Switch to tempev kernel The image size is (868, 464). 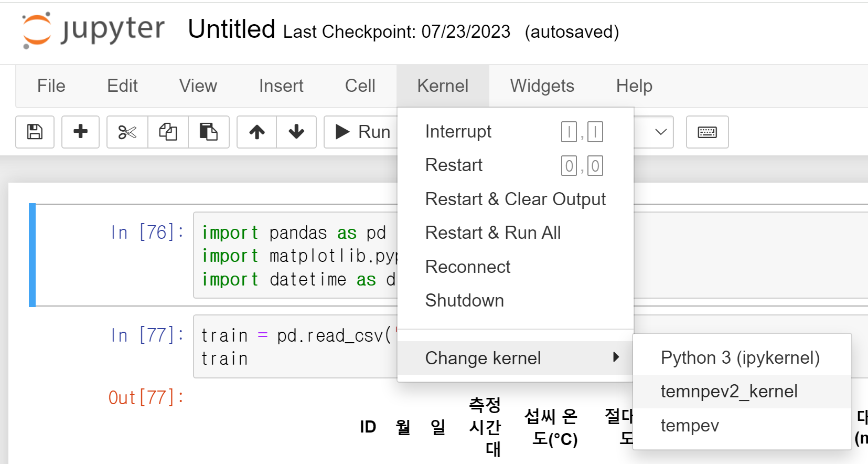coord(742,425)
